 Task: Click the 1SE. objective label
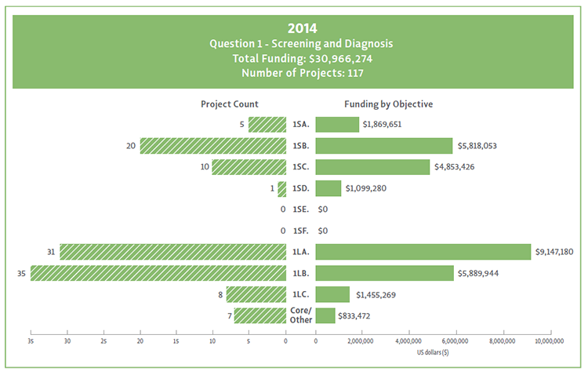tap(300, 209)
